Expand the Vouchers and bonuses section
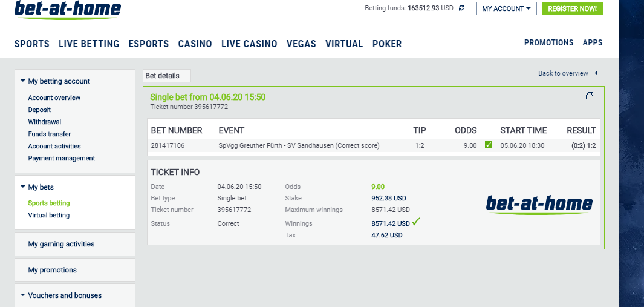Viewport: 644px width, 307px height. (x=61, y=295)
